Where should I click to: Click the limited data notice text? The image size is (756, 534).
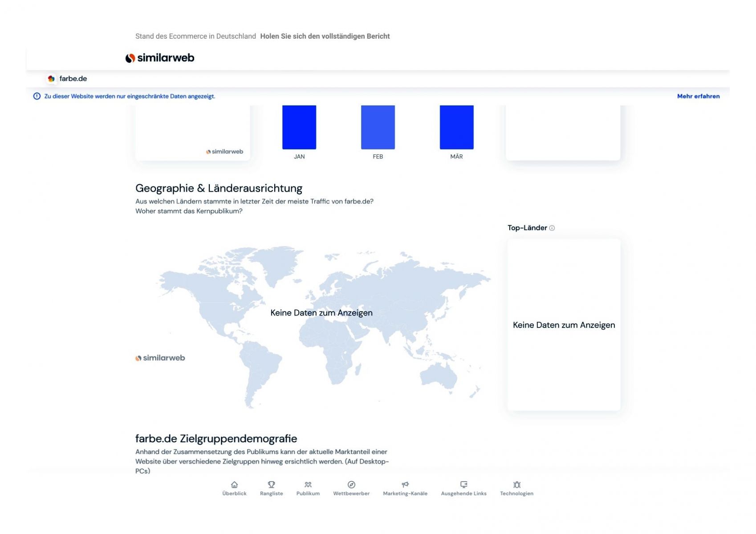click(130, 96)
